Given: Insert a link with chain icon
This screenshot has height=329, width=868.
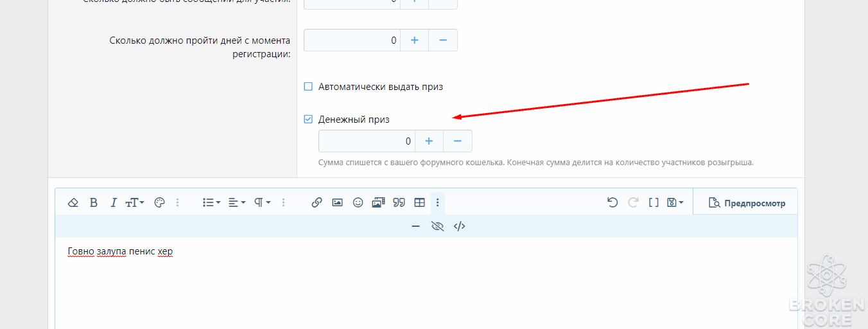Looking at the screenshot, I should [x=317, y=202].
